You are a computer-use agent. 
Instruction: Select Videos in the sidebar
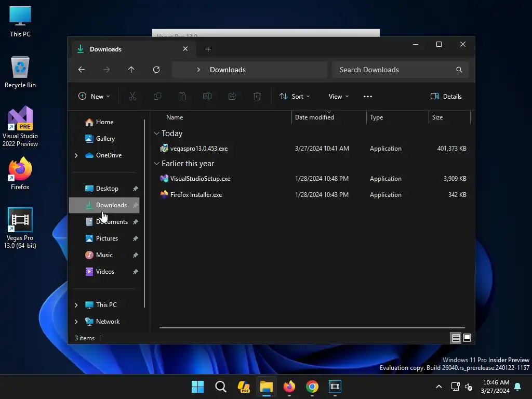[104, 272]
